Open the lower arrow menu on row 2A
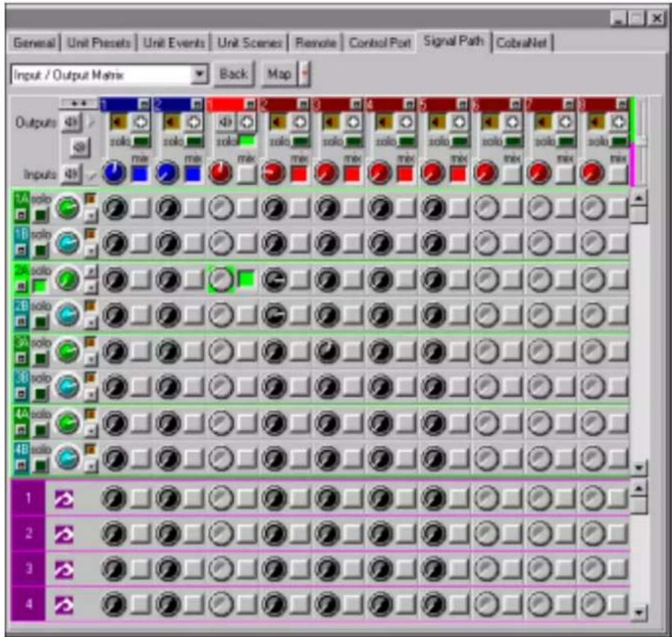Image resolution: width=672 pixels, height=637 pixels. point(90,287)
